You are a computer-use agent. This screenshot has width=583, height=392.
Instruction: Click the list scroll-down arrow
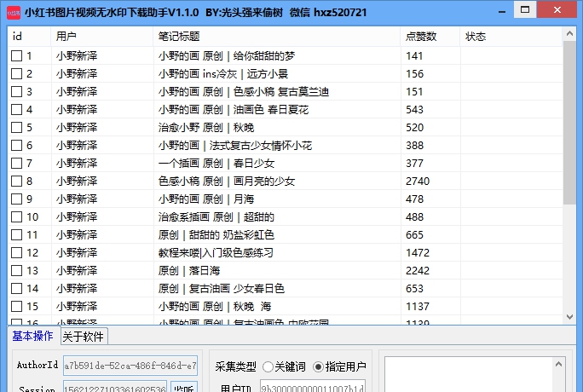[569, 317]
